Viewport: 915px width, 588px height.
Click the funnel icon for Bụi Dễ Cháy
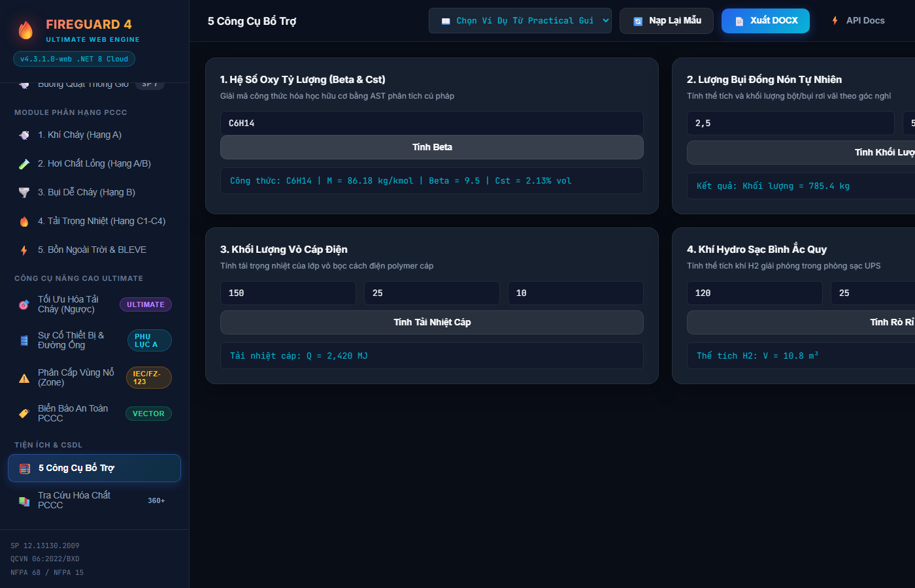(x=24, y=193)
